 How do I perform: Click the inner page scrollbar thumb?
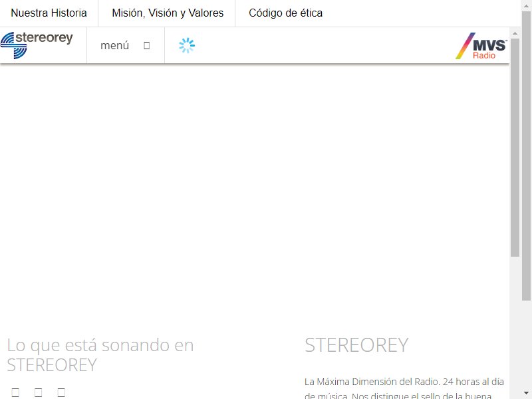tap(515, 148)
